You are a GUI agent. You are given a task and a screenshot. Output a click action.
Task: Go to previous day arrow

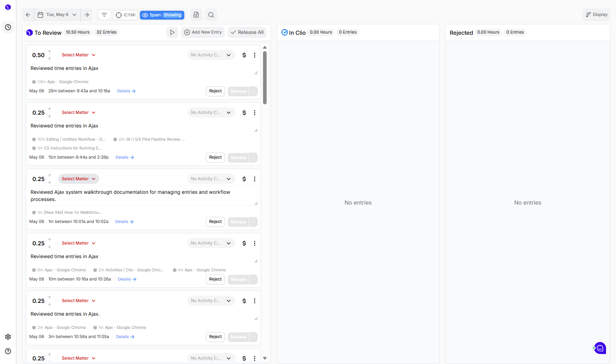(28, 15)
